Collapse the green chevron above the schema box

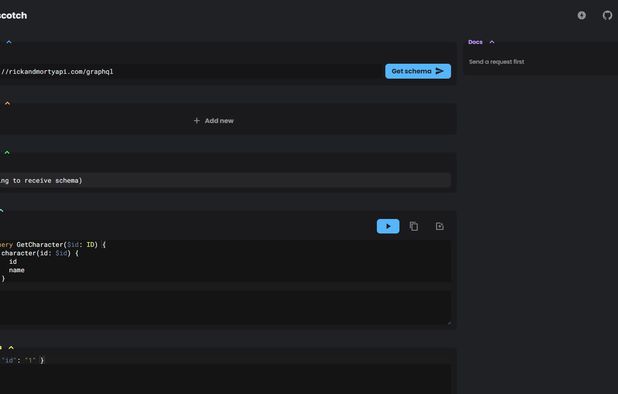(7, 152)
